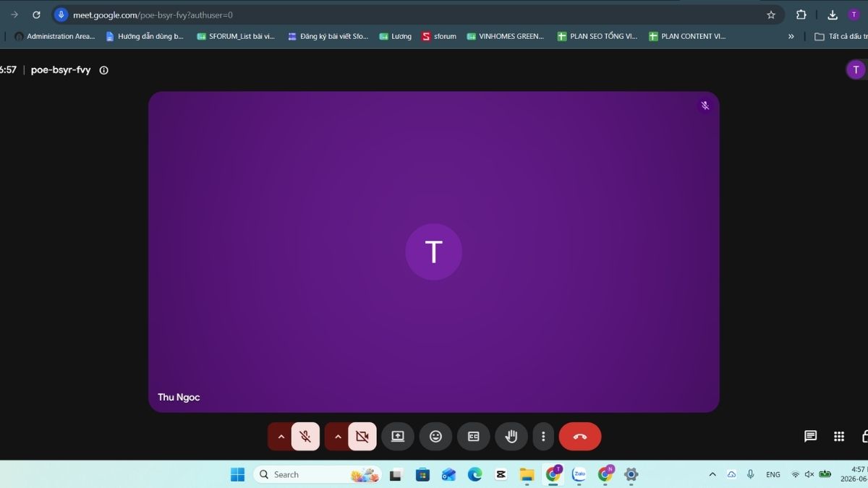Toggle the camera on/off button
Viewport: 868px width, 488px height.
(362, 437)
